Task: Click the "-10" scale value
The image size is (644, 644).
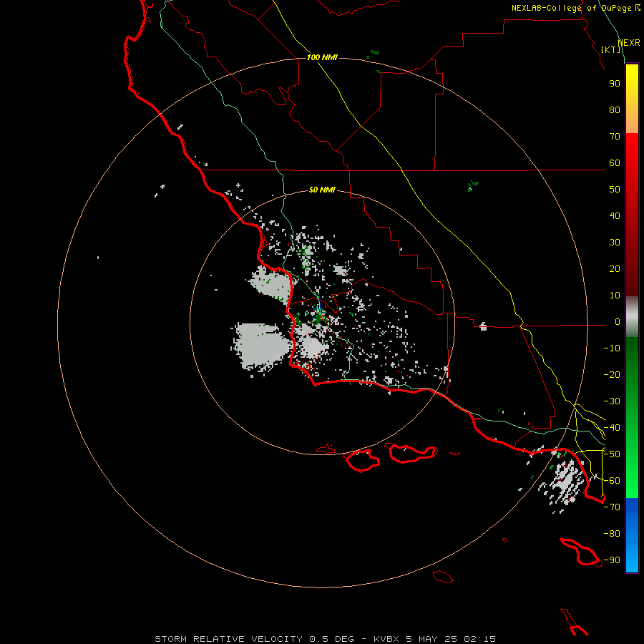Action: point(612,348)
